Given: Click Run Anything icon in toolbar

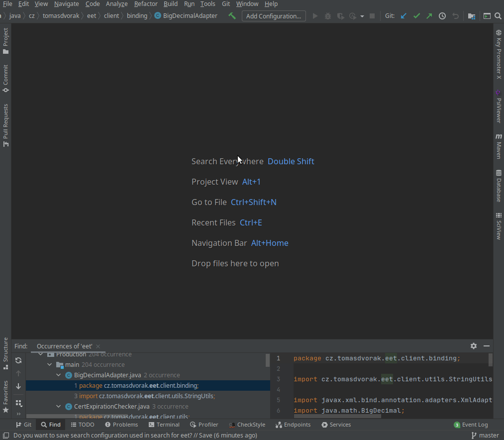Looking at the screenshot, I should click(487, 16).
